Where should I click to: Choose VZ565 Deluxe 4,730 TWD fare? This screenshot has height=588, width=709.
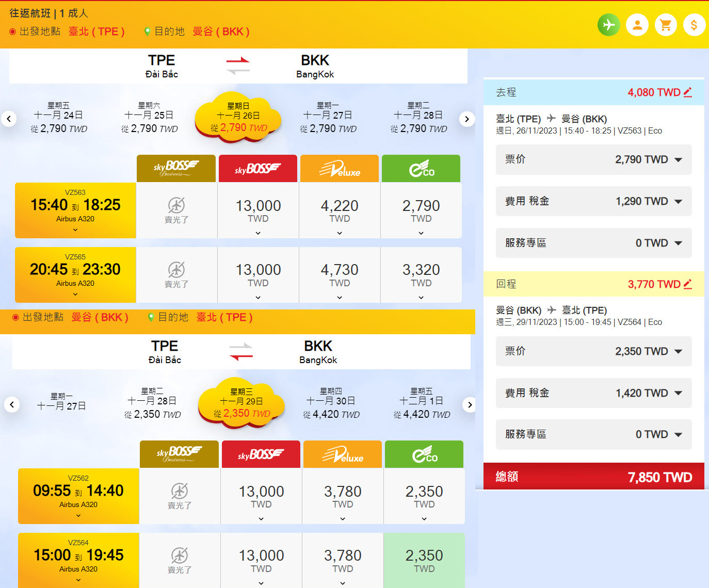coord(340,275)
